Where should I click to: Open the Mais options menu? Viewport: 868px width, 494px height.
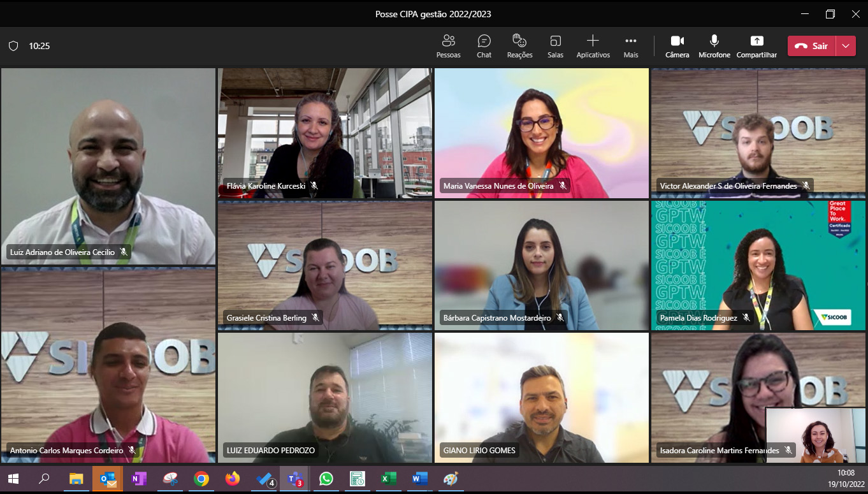point(630,46)
